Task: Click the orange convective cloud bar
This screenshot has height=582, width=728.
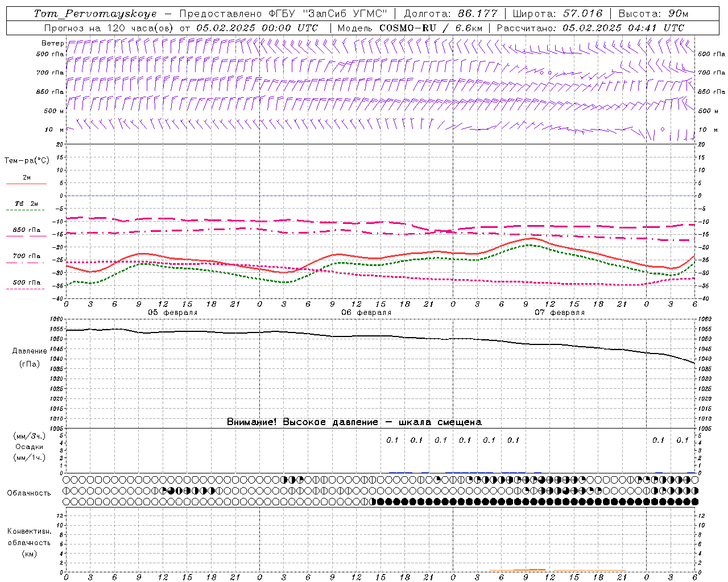Action: (x=529, y=569)
